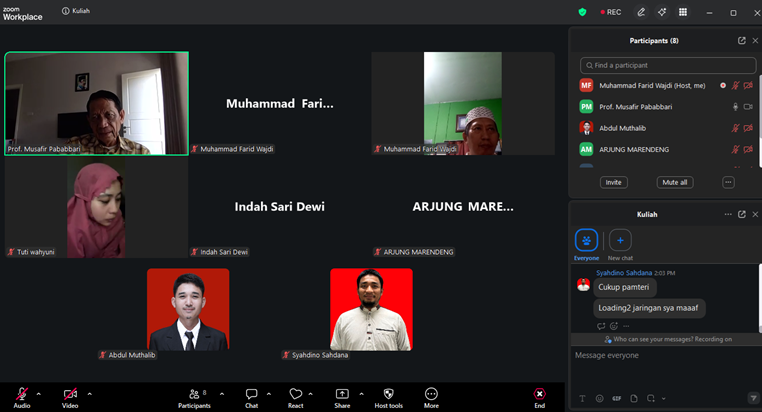Select Abdul Muthalib in participants list
Image resolution: width=762 pixels, height=412 pixels.
pyautogui.click(x=666, y=128)
